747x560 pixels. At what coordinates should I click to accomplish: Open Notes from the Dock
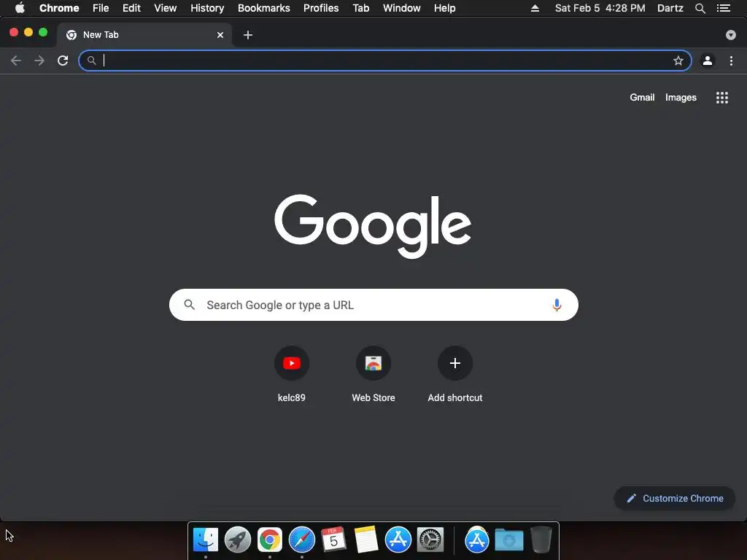tap(366, 540)
